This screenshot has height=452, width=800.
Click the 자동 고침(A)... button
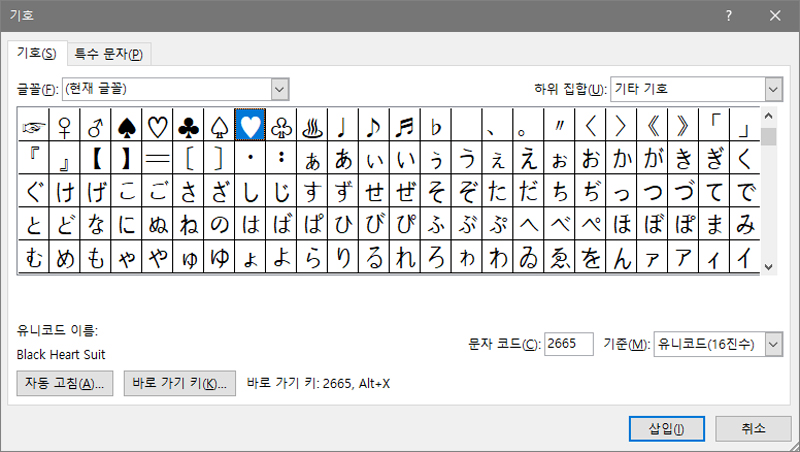click(x=65, y=383)
